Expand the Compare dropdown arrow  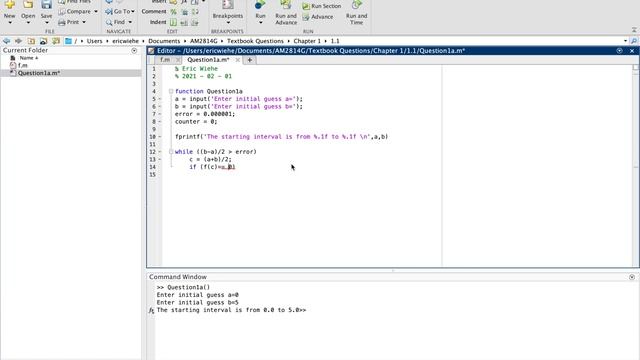(x=96, y=11)
